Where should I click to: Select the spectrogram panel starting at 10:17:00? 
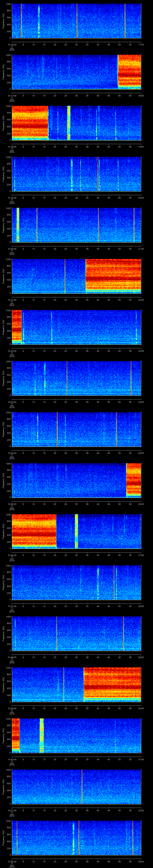[76, 72]
